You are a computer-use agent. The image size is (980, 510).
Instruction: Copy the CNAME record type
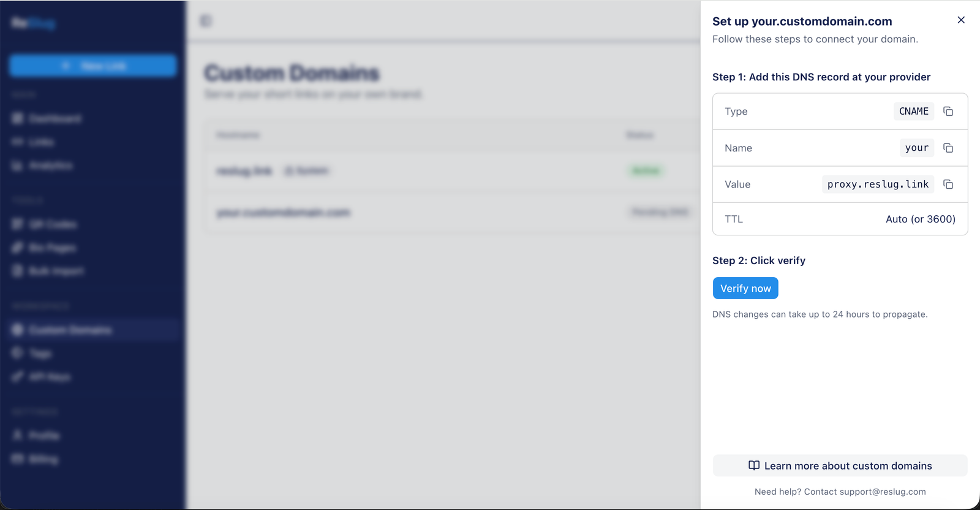pos(948,111)
